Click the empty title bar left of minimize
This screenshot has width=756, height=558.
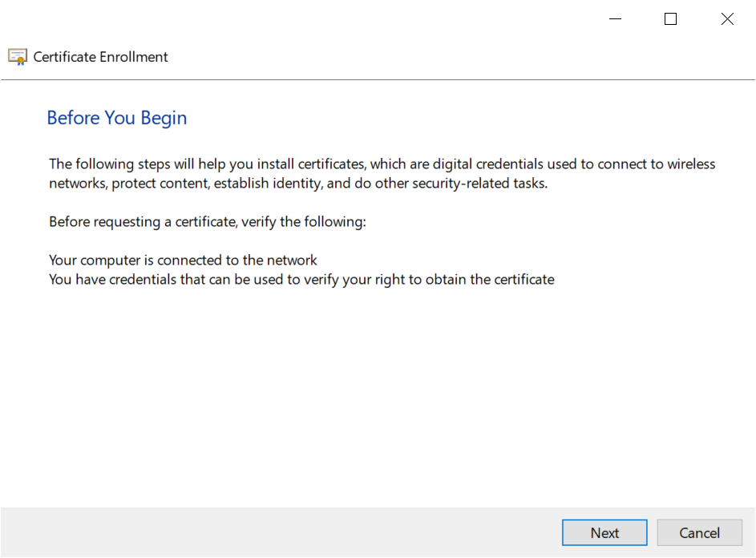click(x=321, y=19)
